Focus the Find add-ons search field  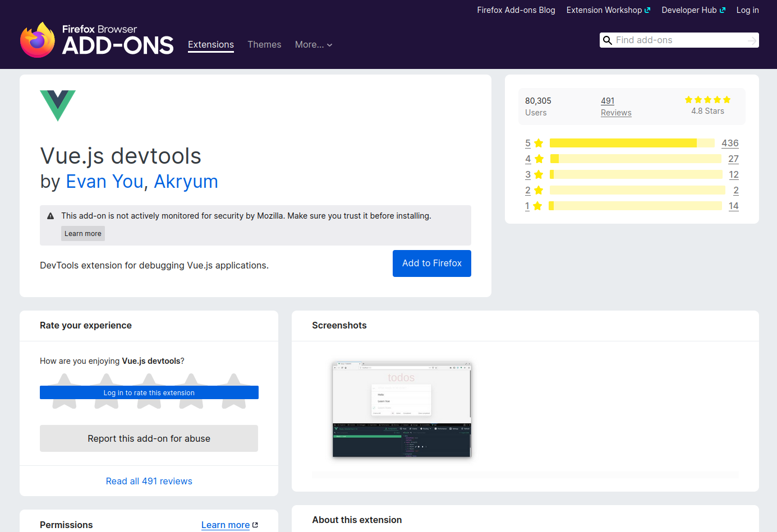tap(679, 40)
